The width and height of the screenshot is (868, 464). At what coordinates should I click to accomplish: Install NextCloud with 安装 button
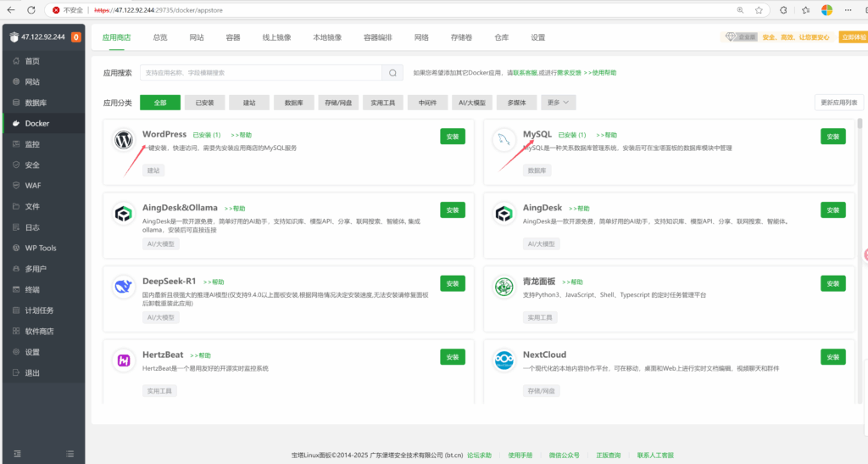click(x=833, y=357)
